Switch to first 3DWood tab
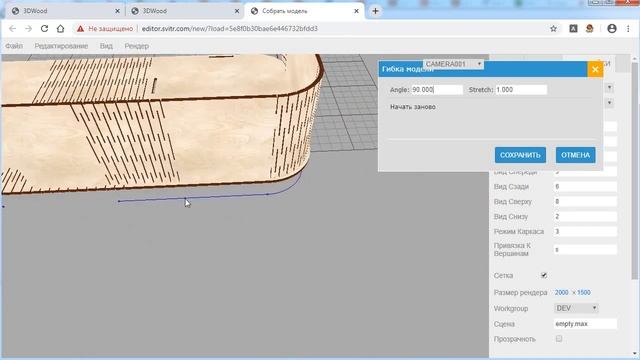Viewport: 640px width, 360px height. click(x=61, y=11)
